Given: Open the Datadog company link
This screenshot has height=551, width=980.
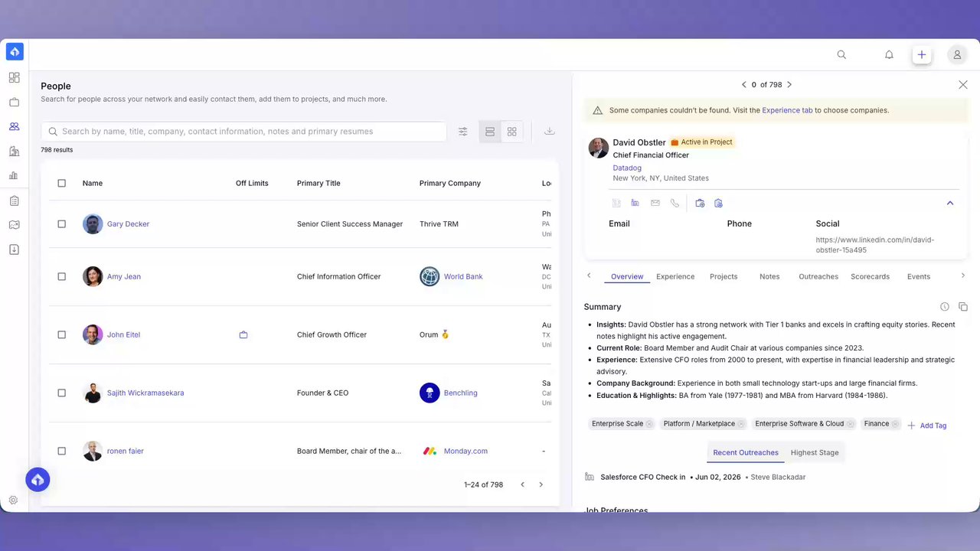Looking at the screenshot, I should pos(627,168).
